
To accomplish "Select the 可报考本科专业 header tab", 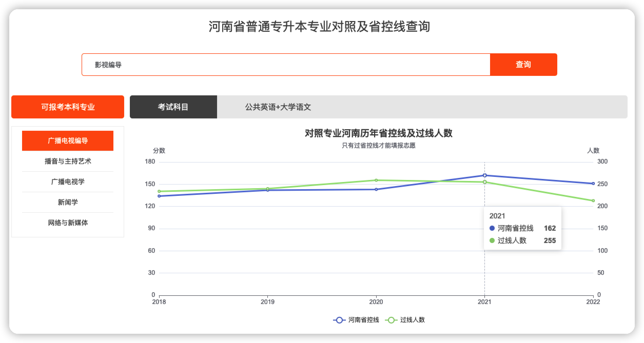I will click(68, 107).
